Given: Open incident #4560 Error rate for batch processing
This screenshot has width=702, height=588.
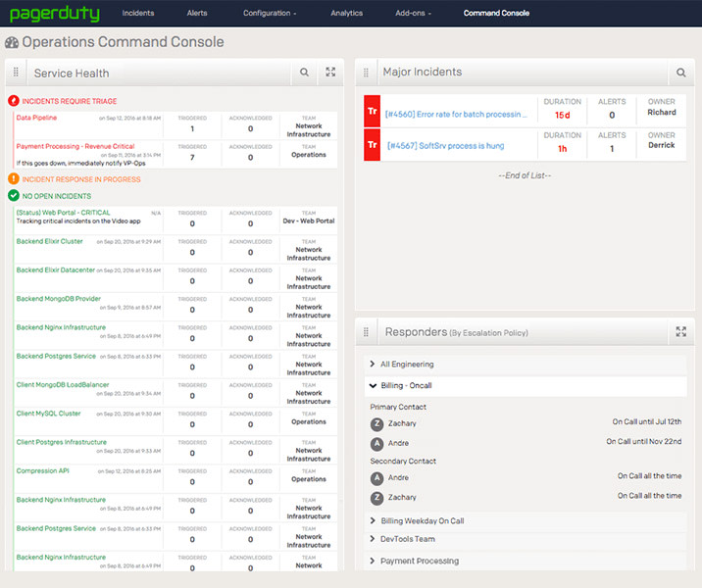Looking at the screenshot, I should coord(456,114).
